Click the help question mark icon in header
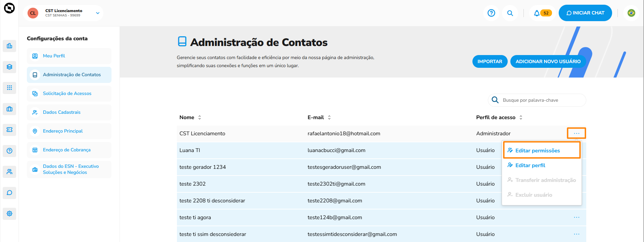Screen dimensions: 644x242 [491, 13]
